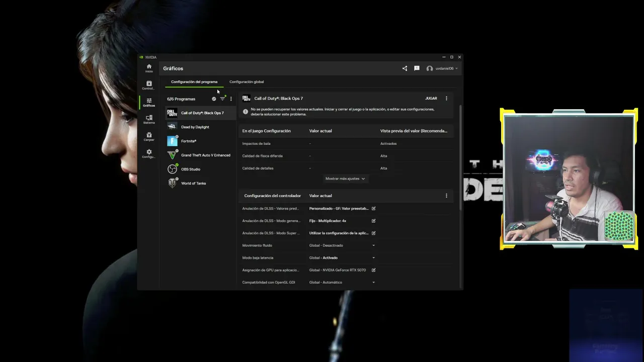Expand Movimiento fluido dropdown
The height and width of the screenshot is (362, 644).
pyautogui.click(x=373, y=245)
